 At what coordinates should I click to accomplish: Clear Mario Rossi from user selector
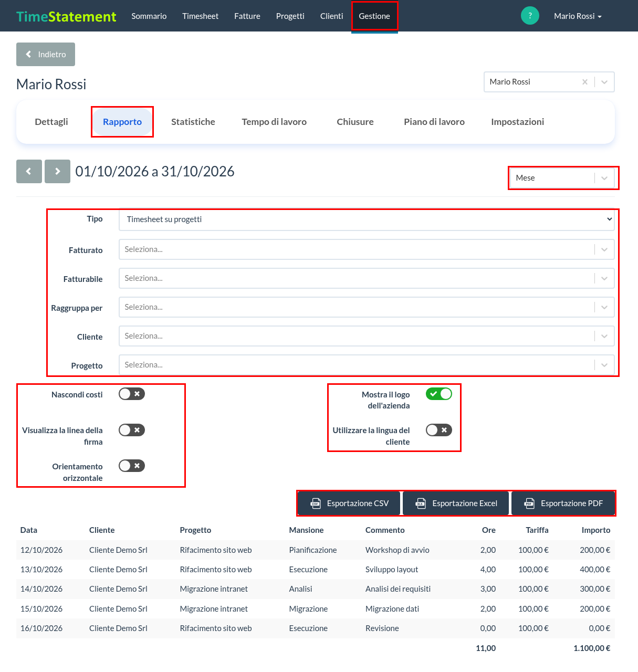pos(585,82)
